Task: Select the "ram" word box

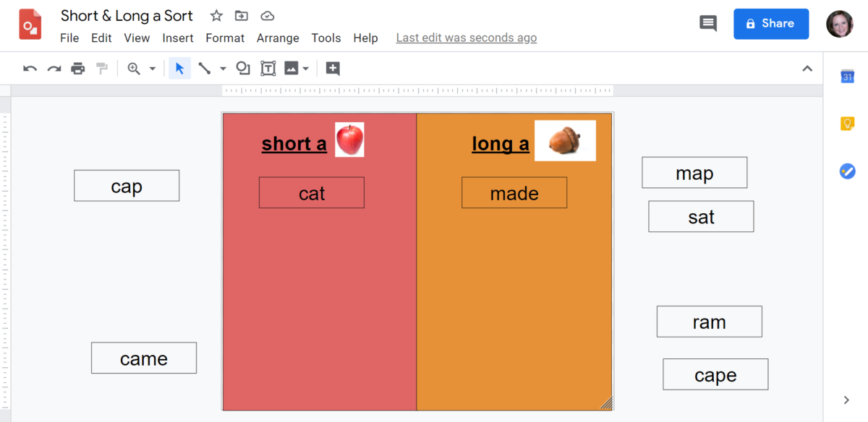Action: [710, 322]
